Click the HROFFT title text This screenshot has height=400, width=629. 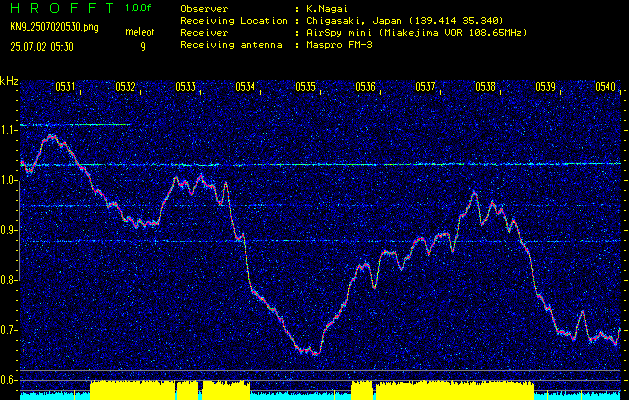(x=62, y=8)
